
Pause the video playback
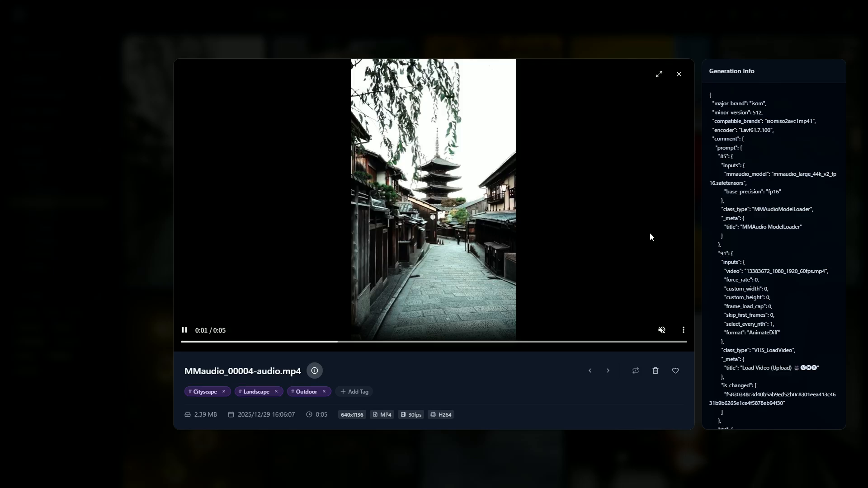[x=184, y=330]
